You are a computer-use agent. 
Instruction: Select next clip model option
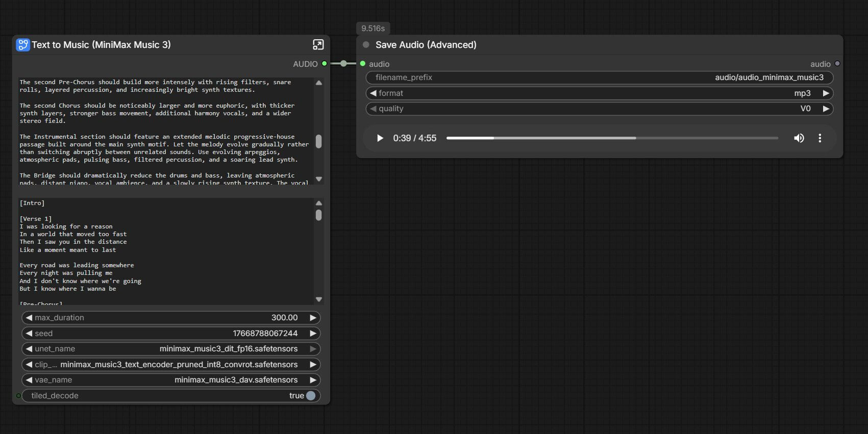pyautogui.click(x=313, y=365)
